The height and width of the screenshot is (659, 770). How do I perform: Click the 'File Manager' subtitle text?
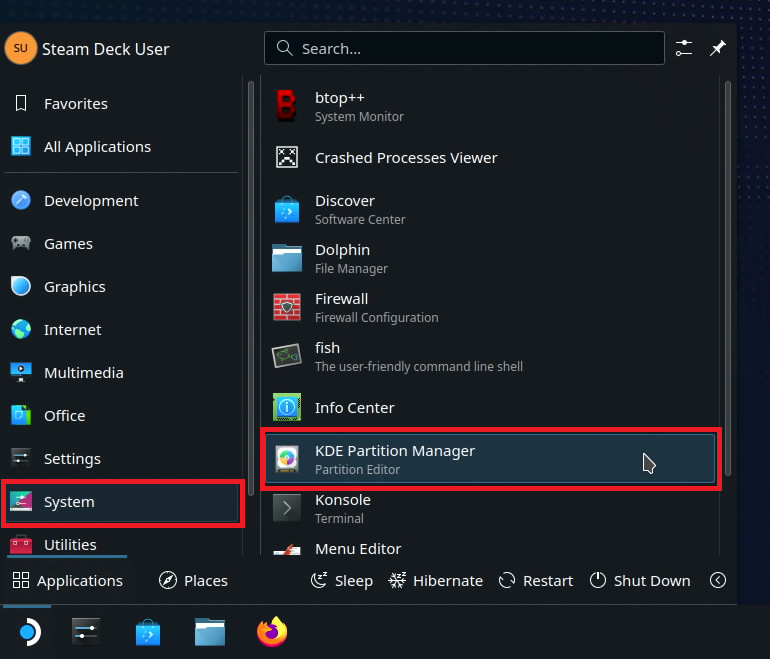click(351, 269)
